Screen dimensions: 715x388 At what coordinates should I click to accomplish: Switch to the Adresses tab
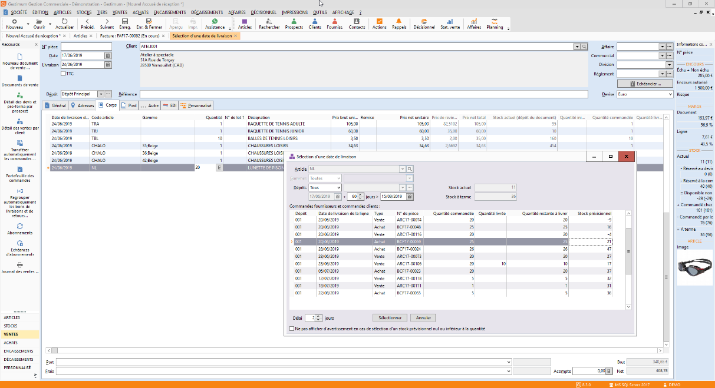point(83,105)
